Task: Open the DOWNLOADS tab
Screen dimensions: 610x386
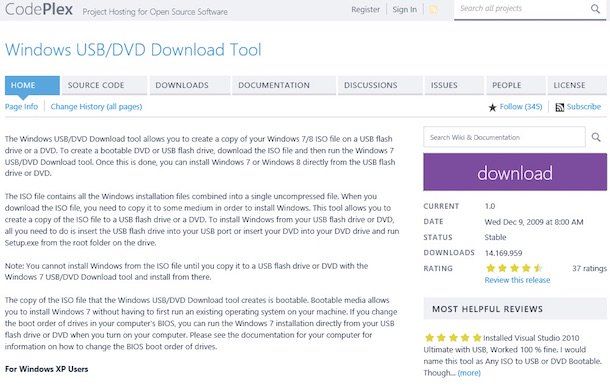Action: point(190,85)
